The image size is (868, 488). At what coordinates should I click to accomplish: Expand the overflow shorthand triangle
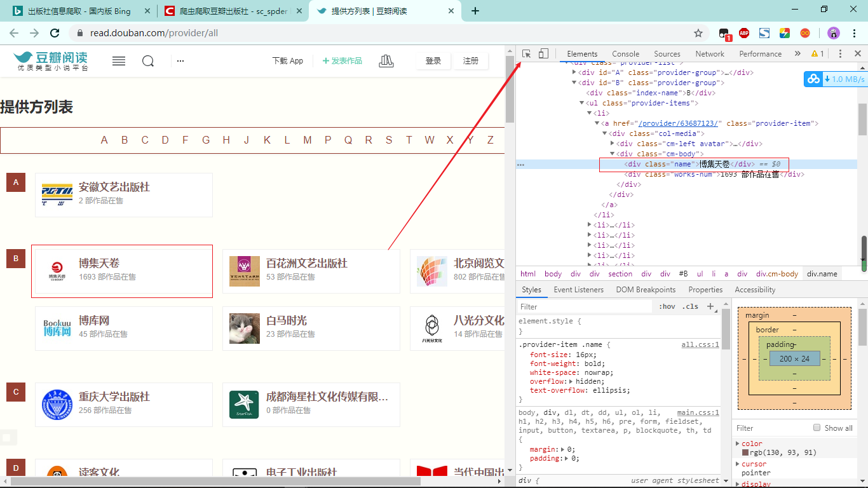[571, 381]
